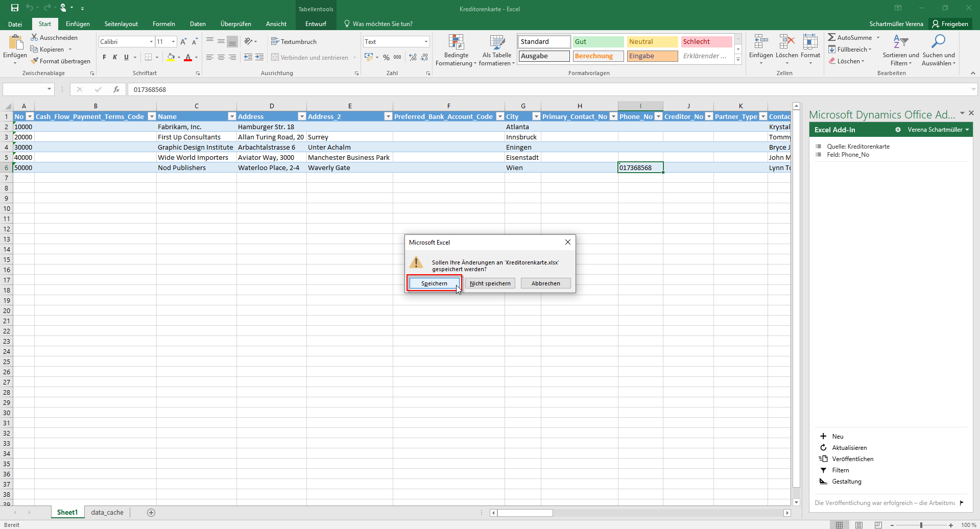Click Nicht speichern in the dialog
The height and width of the screenshot is (529, 980).
(x=490, y=283)
